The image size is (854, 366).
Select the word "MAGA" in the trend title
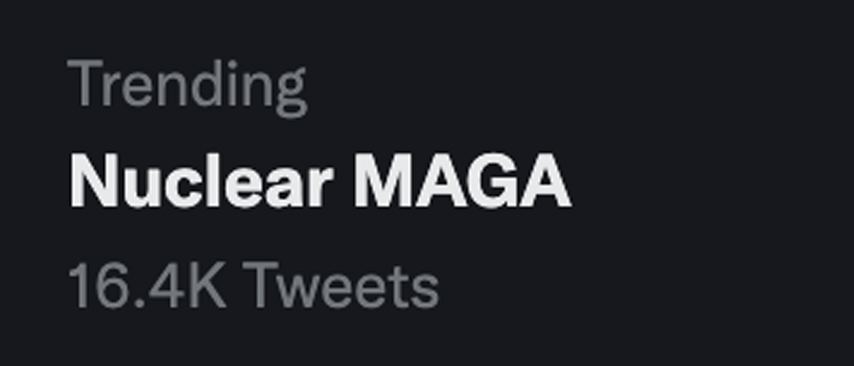pos(462,180)
